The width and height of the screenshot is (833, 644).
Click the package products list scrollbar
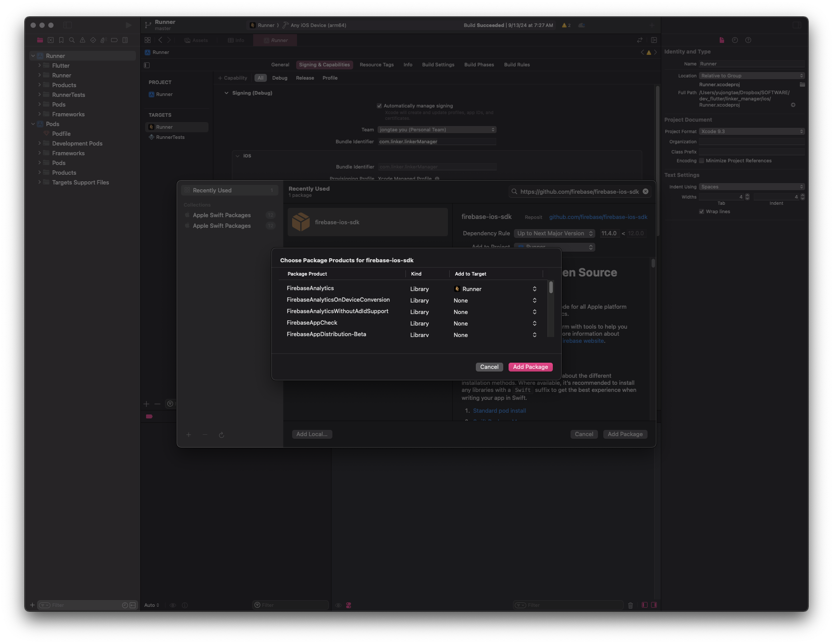551,288
